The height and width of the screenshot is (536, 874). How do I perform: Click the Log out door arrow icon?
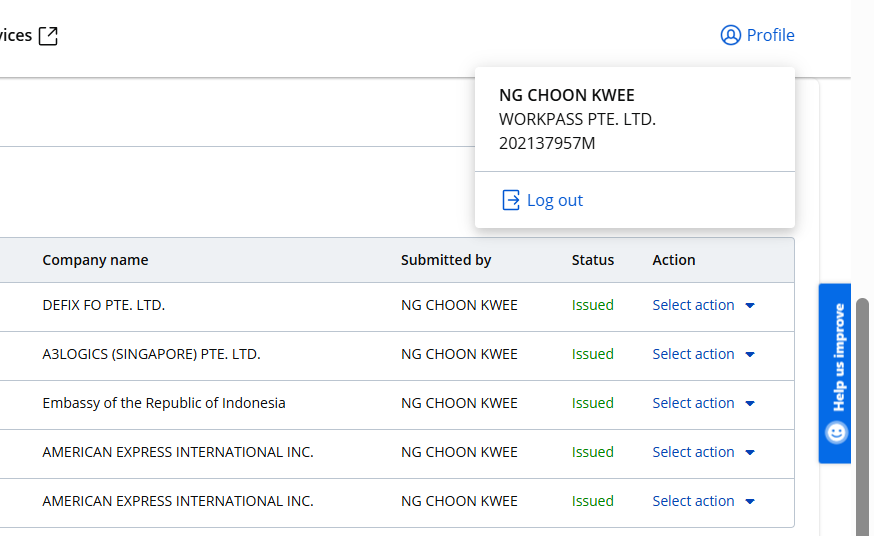(x=511, y=200)
